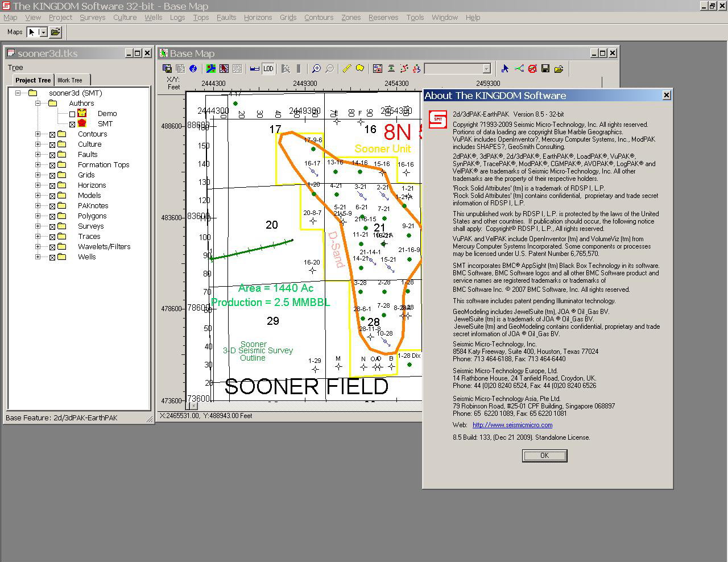Click the open map folder icon beside Maps
728x562 pixels.
click(x=55, y=32)
